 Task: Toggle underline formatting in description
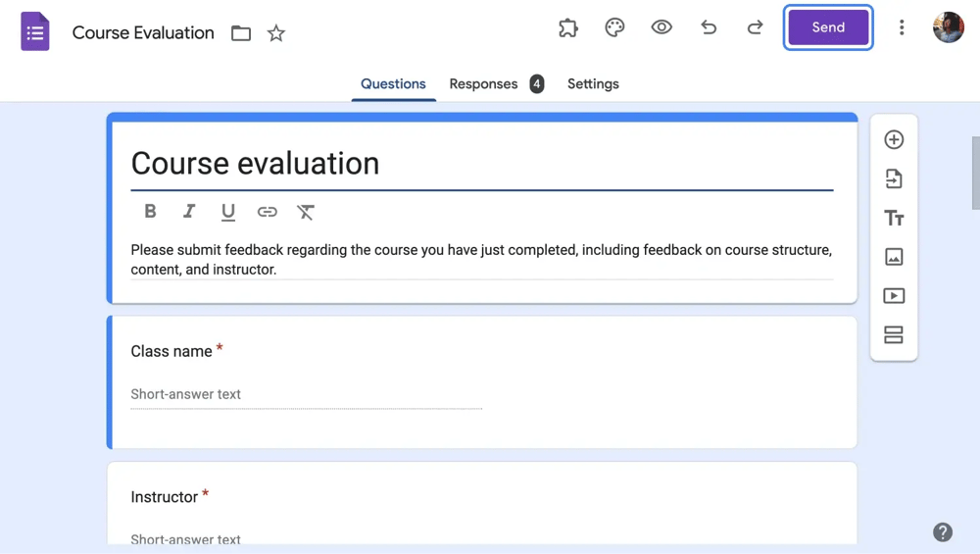228,211
